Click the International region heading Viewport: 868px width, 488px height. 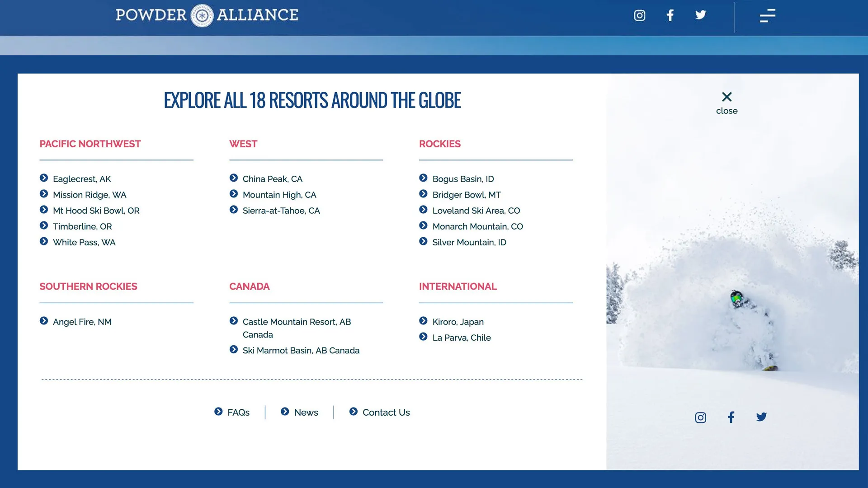coord(458,286)
